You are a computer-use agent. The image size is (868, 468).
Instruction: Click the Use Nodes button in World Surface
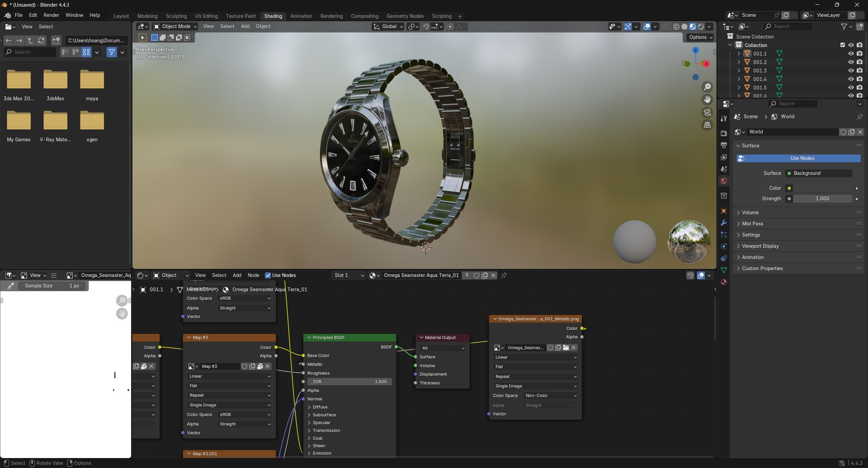tap(798, 158)
